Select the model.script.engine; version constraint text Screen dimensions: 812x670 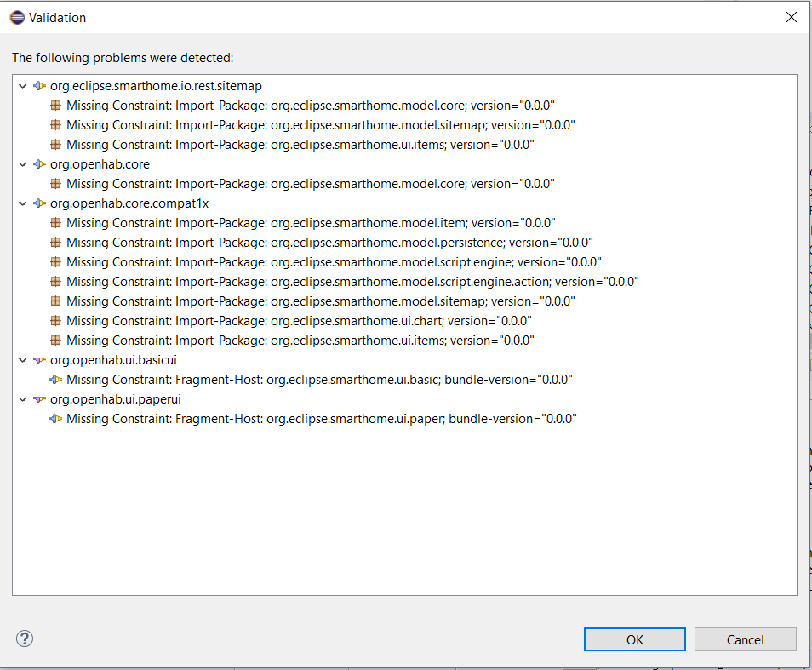pyautogui.click(x=334, y=262)
